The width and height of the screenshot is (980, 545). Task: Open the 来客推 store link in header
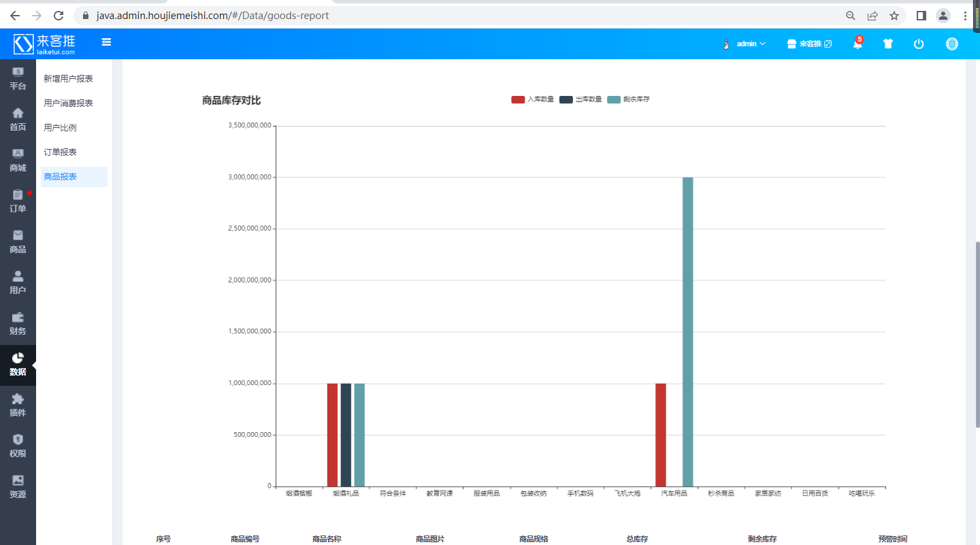809,44
